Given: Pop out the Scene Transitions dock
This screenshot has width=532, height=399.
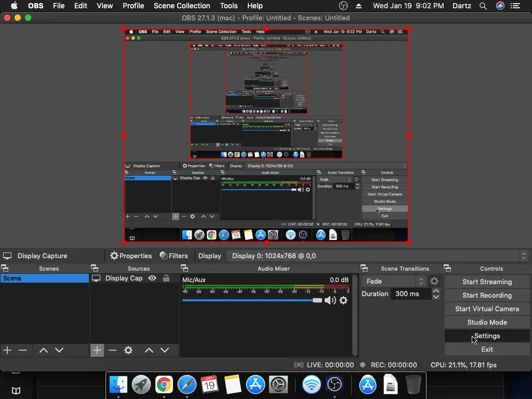Looking at the screenshot, I should [x=364, y=269].
